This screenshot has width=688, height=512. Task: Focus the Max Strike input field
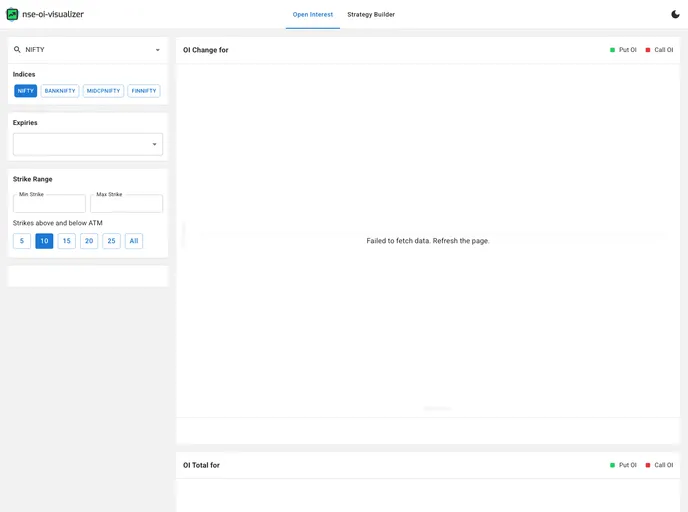tap(126, 204)
